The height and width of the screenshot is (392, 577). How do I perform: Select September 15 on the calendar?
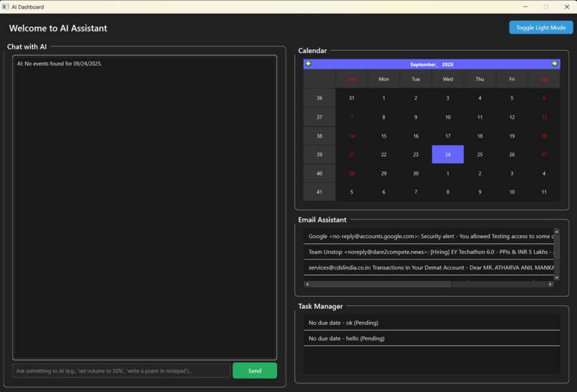tap(384, 136)
